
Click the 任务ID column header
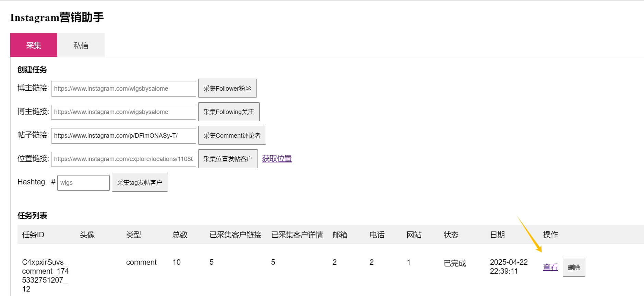[33, 235]
